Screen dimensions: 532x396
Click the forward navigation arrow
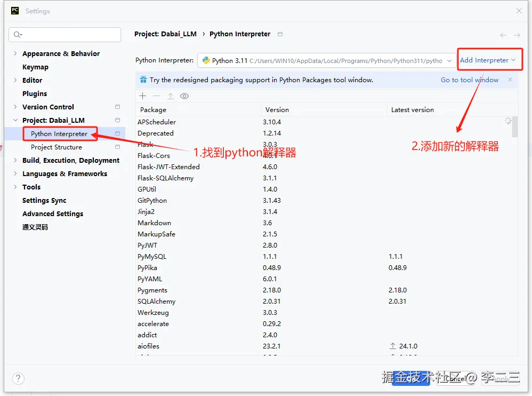coord(517,35)
